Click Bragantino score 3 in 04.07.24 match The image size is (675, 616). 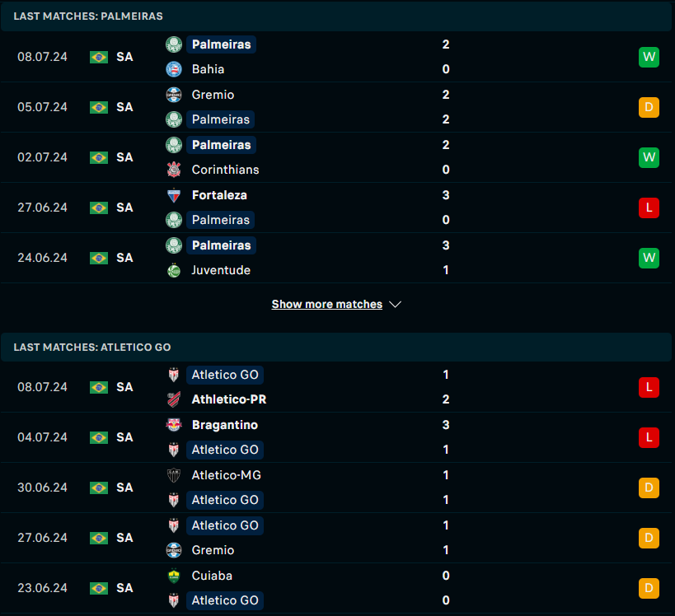[x=446, y=425]
